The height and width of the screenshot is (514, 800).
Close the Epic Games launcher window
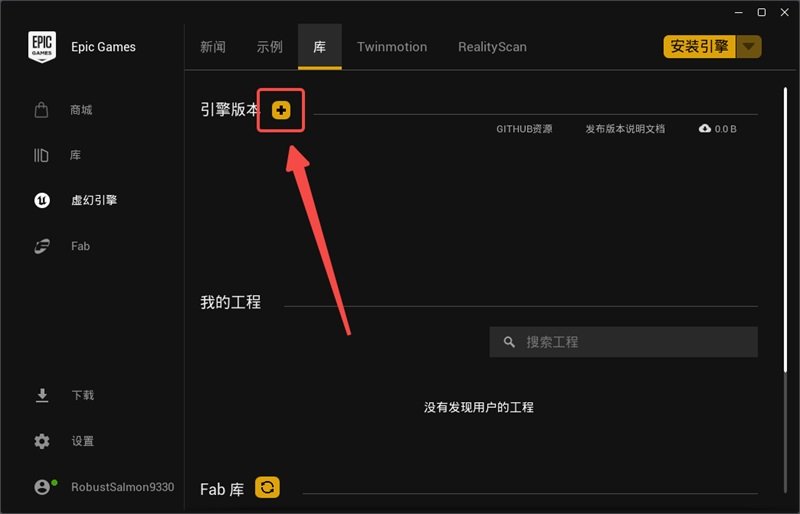785,12
